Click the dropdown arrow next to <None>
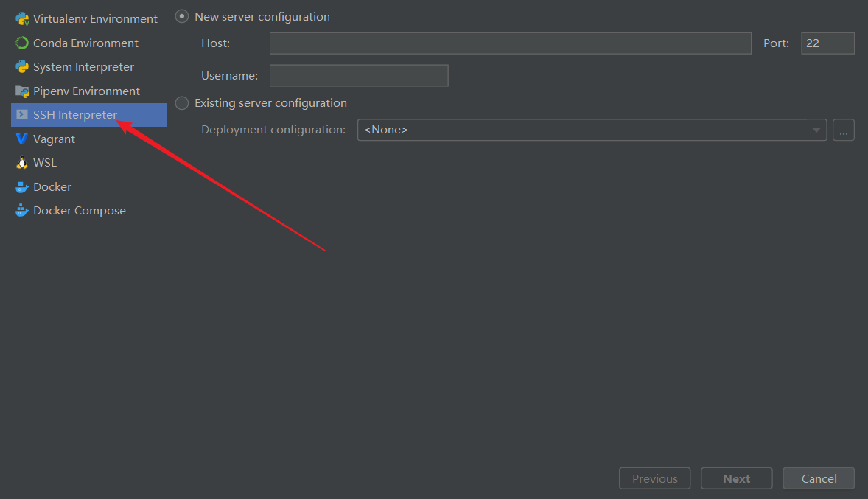868x499 pixels. (x=816, y=130)
